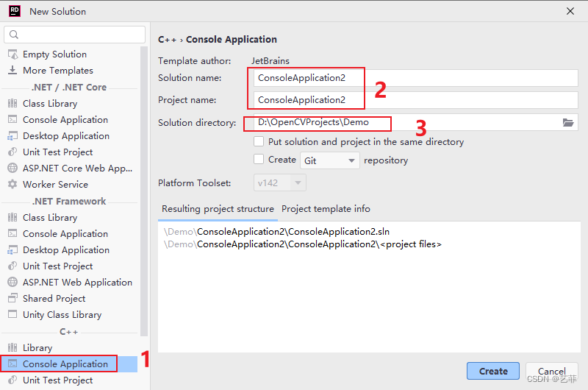
Task: Click the .NET Framework Console Application icon
Action: pos(12,233)
